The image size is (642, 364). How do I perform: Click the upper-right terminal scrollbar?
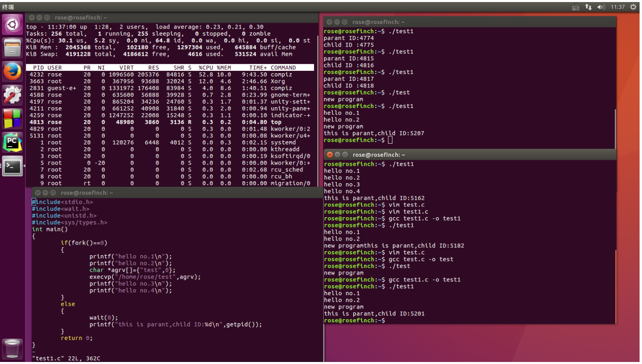coord(615,129)
